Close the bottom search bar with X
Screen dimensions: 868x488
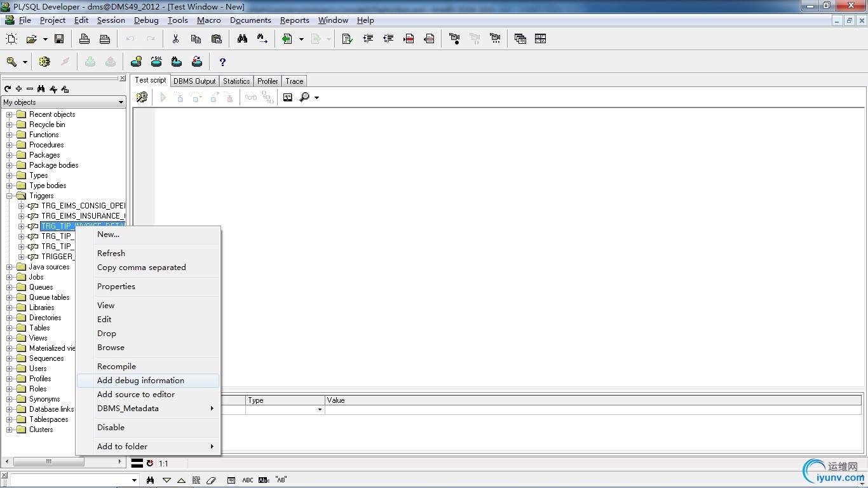4,475
